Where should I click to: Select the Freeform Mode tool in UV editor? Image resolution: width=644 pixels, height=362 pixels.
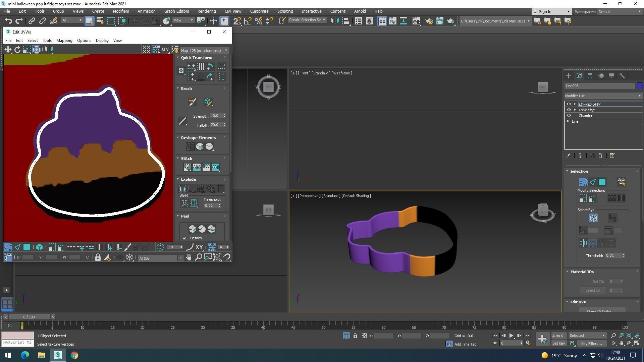point(36,50)
